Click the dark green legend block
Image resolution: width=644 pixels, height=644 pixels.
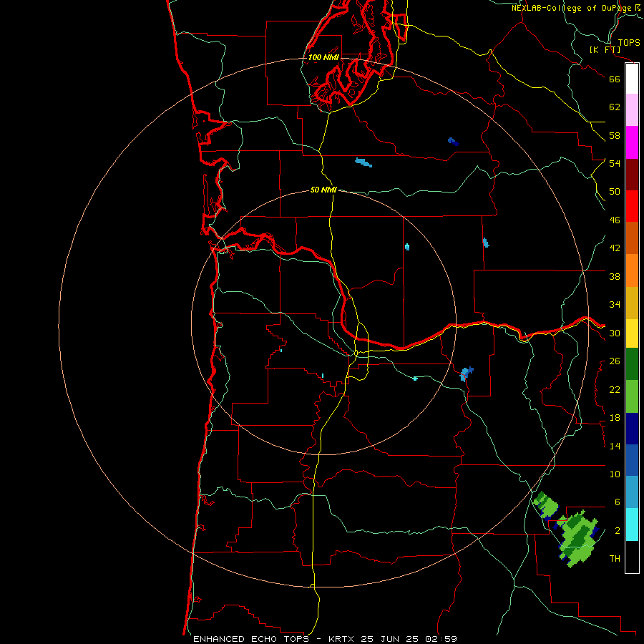coord(632,364)
